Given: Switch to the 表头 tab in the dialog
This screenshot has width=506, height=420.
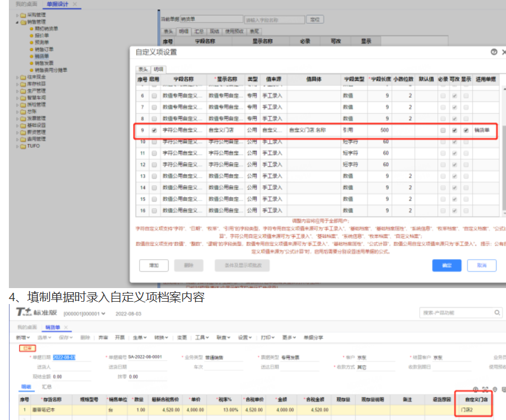Looking at the screenshot, I should coord(142,69).
